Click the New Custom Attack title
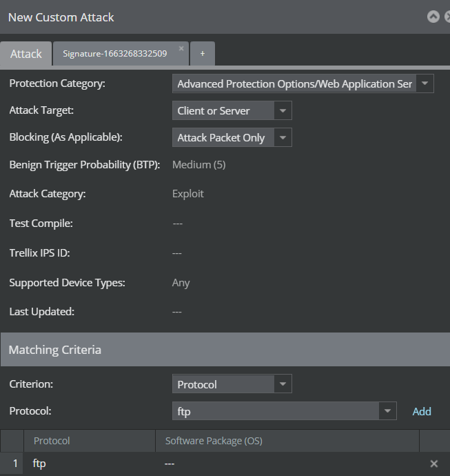 [x=61, y=17]
